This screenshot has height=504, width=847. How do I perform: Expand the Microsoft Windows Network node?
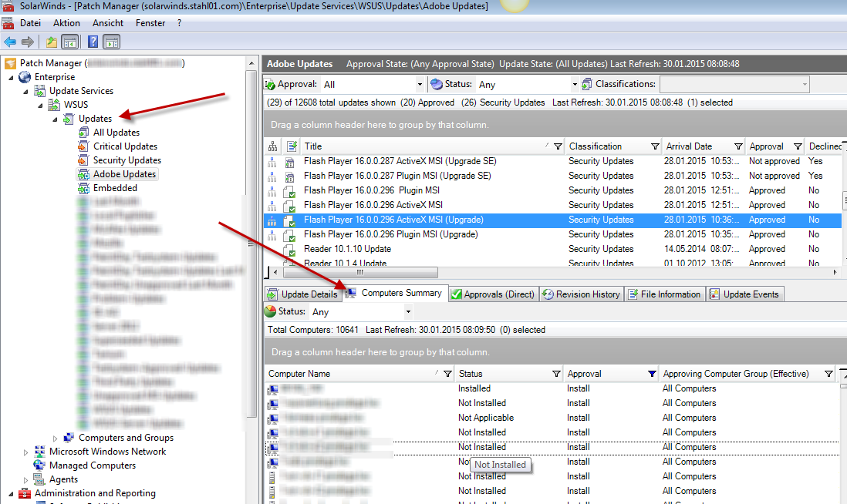[x=26, y=452]
